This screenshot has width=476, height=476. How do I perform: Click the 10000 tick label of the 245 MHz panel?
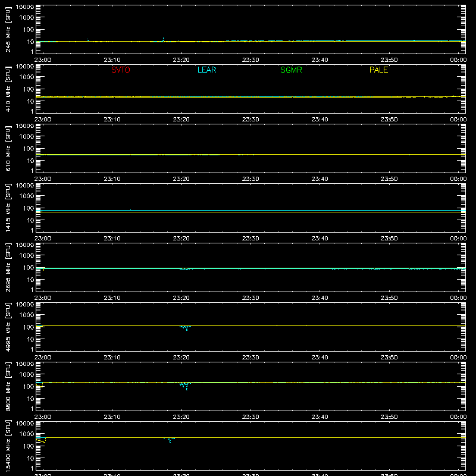click(25, 7)
